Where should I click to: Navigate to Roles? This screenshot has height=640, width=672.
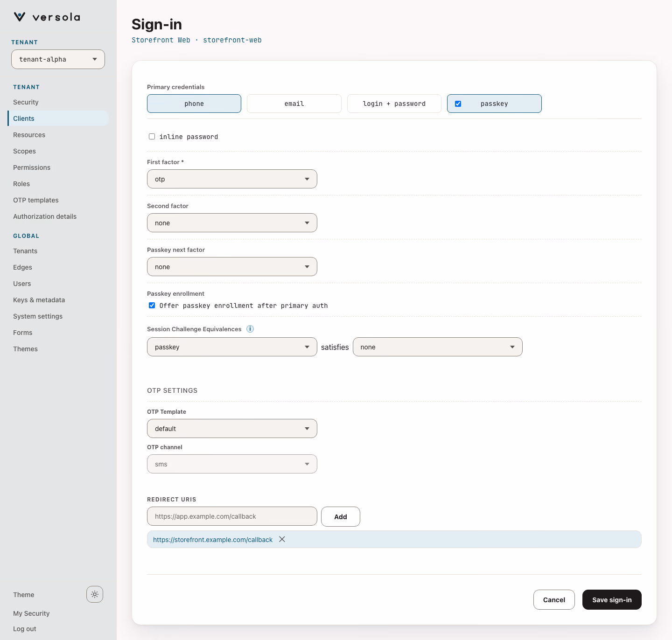pos(58,184)
